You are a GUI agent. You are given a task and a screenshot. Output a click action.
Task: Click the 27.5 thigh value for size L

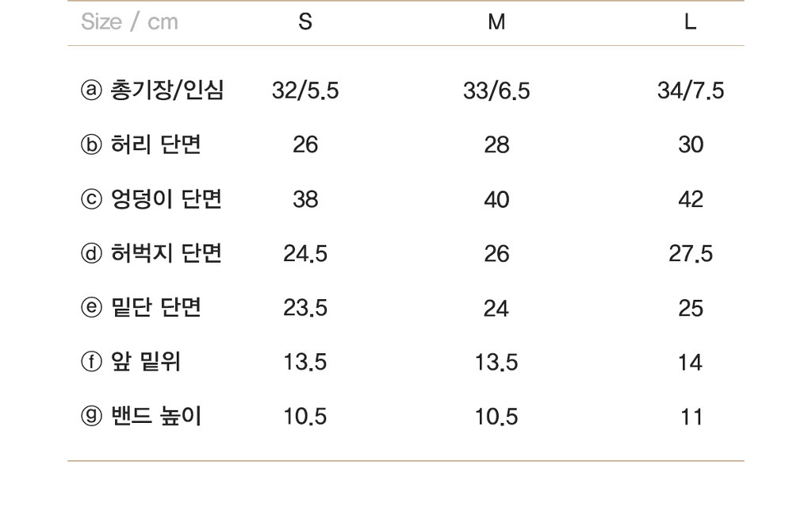[691, 254]
